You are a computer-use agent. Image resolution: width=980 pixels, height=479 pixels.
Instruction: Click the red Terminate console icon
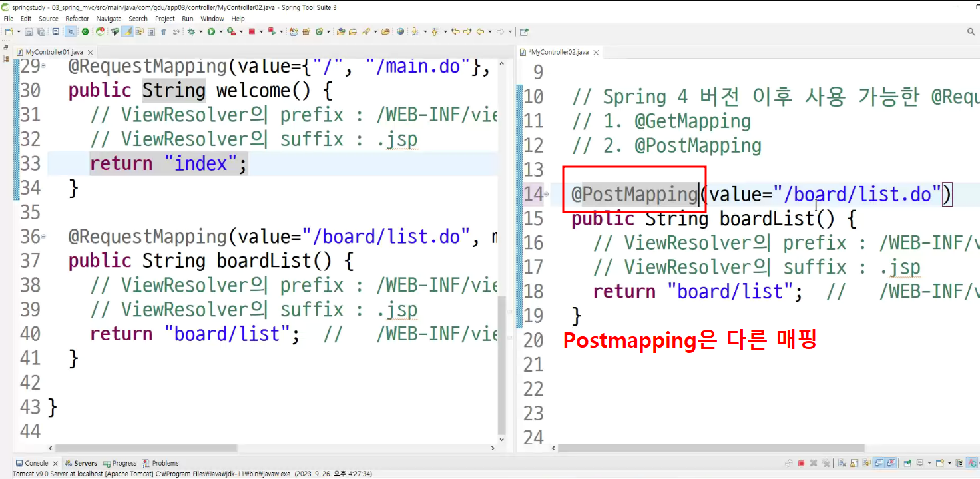pyautogui.click(x=802, y=463)
